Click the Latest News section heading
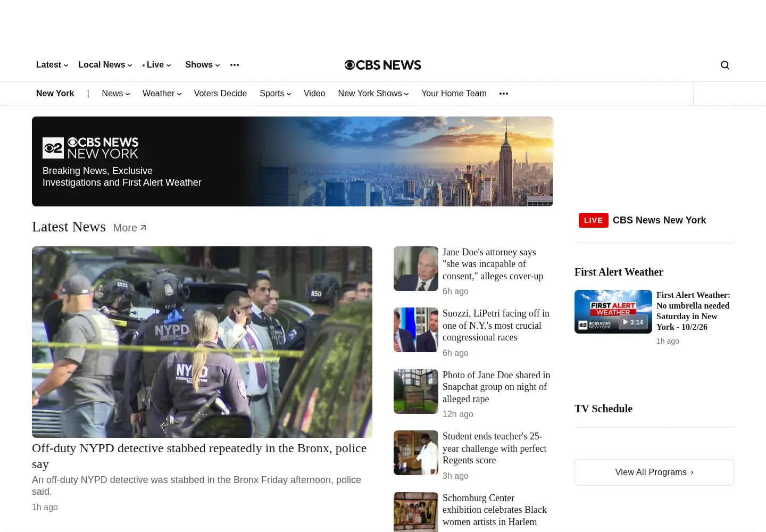Viewport: 766px width, 532px height. [x=69, y=227]
